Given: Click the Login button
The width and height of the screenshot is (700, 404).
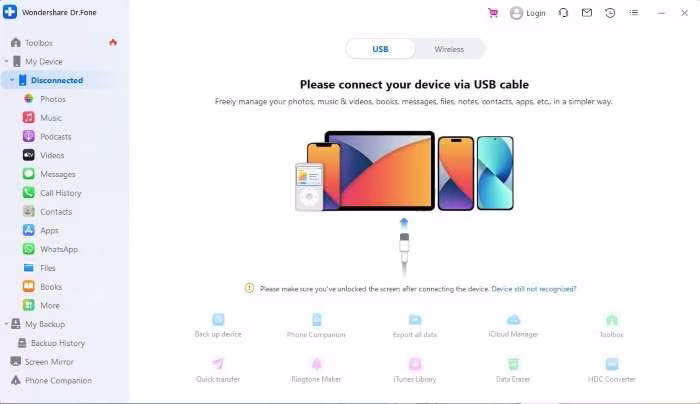Looking at the screenshot, I should tap(528, 13).
